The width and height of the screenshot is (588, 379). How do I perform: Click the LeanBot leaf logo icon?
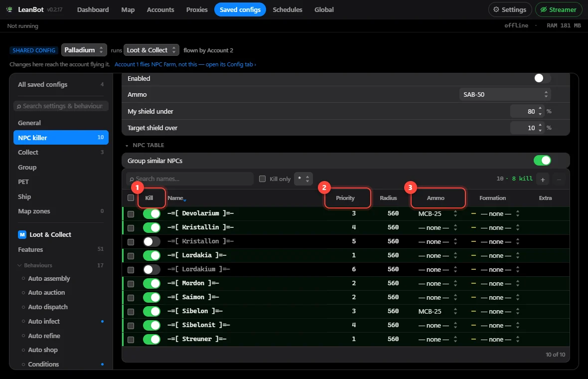9,9
